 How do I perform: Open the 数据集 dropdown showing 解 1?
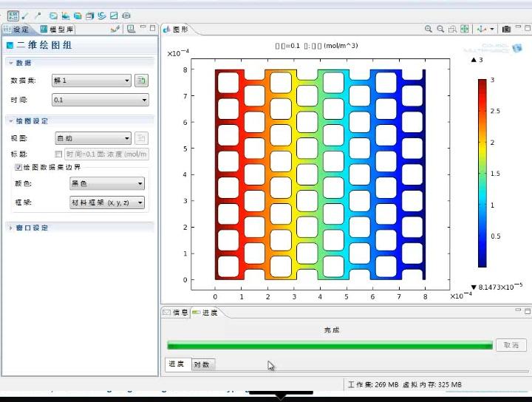point(92,81)
